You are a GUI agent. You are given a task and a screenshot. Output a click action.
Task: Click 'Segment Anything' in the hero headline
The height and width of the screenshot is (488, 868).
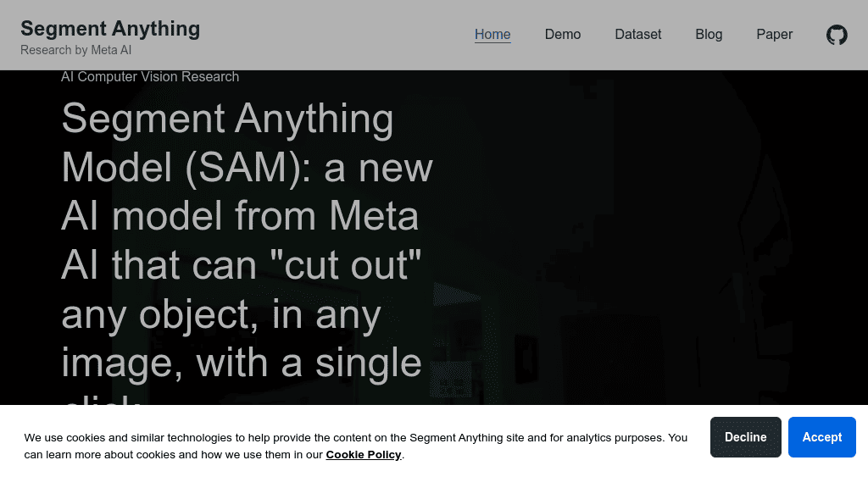pyautogui.click(x=227, y=119)
